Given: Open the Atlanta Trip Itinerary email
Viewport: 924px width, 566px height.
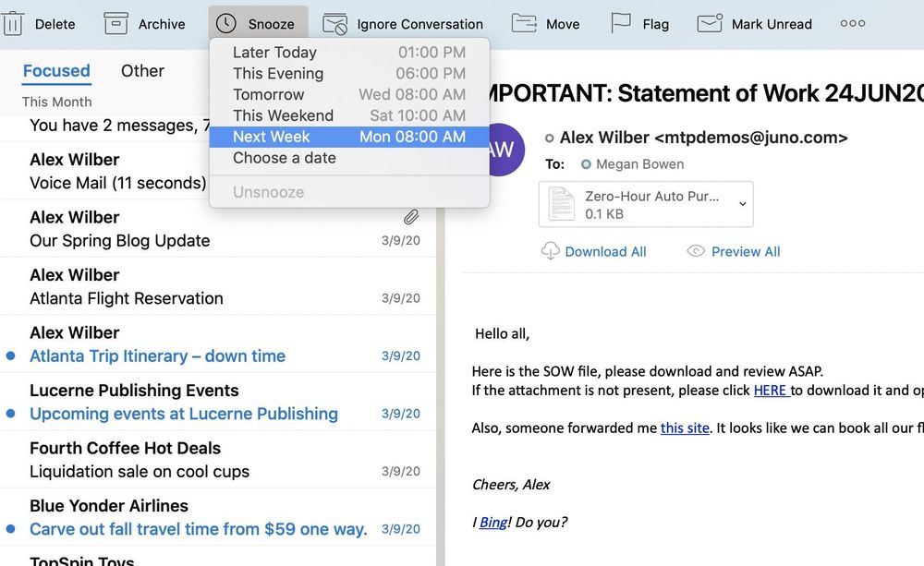Looking at the screenshot, I should pyautogui.click(x=157, y=356).
